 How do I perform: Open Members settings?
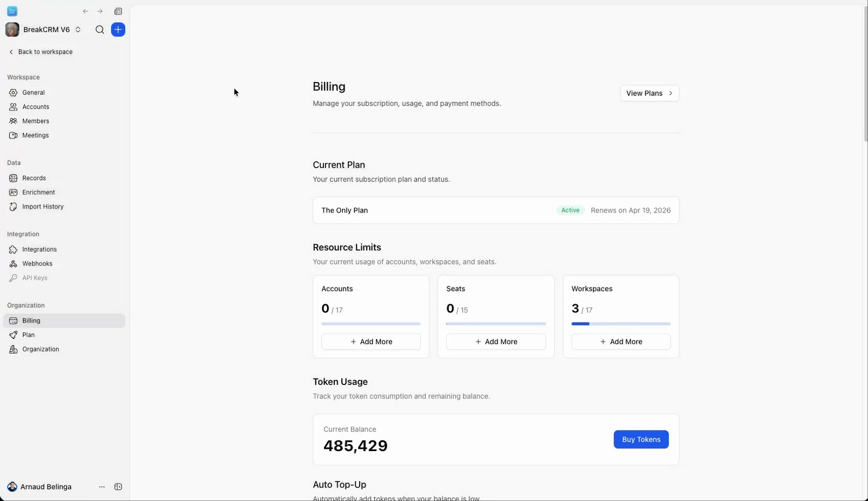tap(64, 121)
